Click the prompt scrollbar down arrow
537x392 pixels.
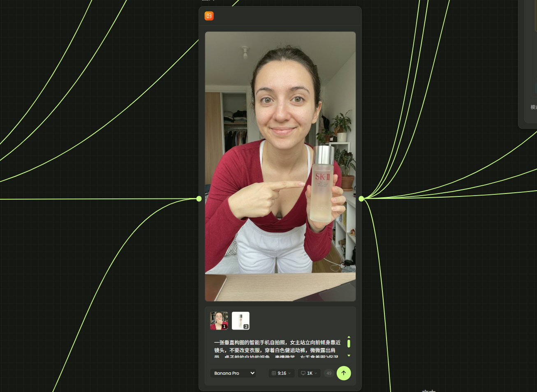(349, 355)
